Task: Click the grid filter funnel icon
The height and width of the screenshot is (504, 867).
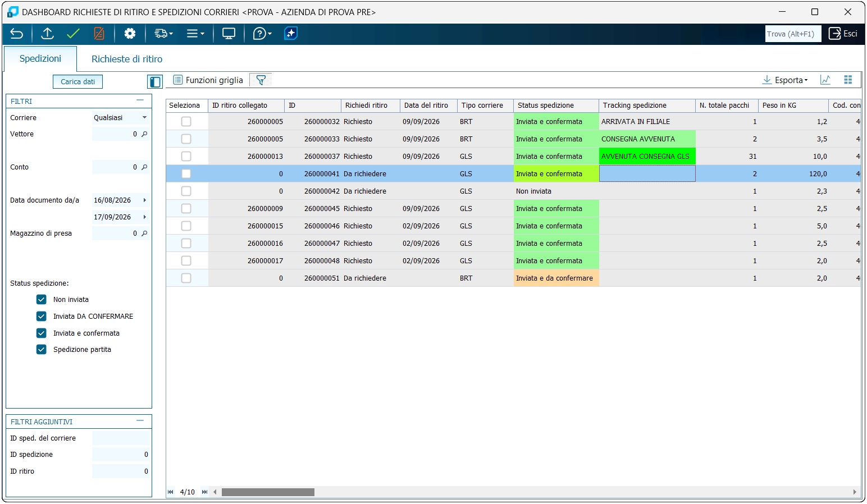Action: coord(261,80)
